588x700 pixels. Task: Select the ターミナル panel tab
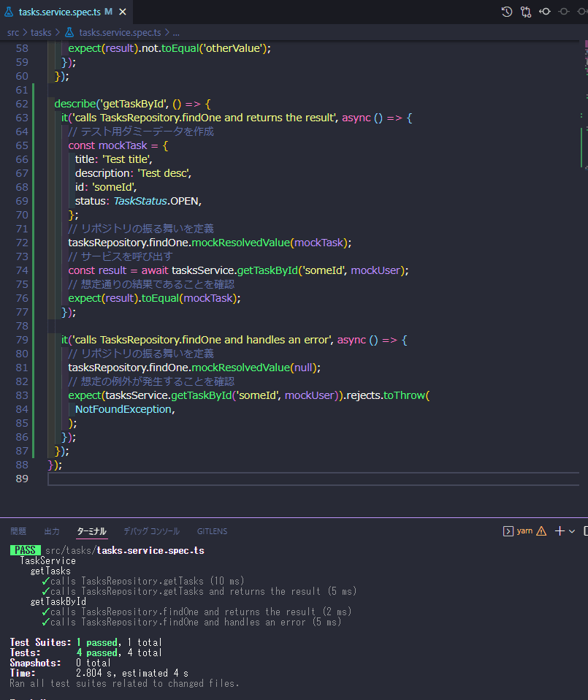click(91, 531)
